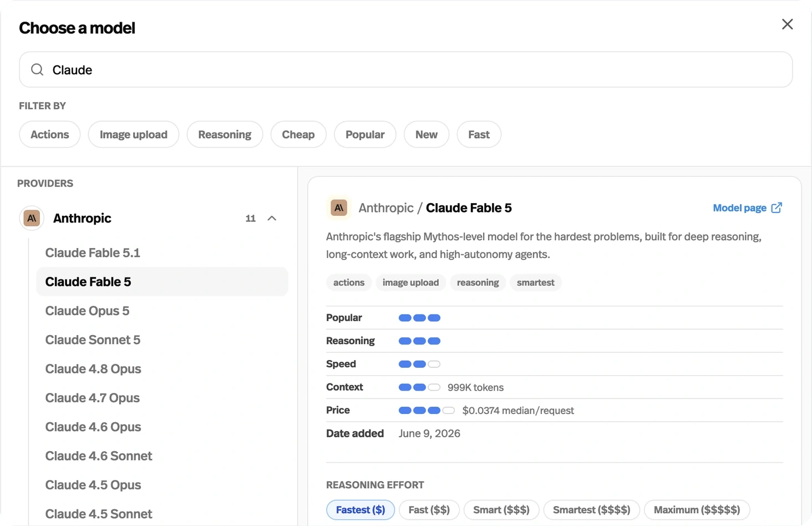Select Claude 4.8 Opus model

point(162,368)
